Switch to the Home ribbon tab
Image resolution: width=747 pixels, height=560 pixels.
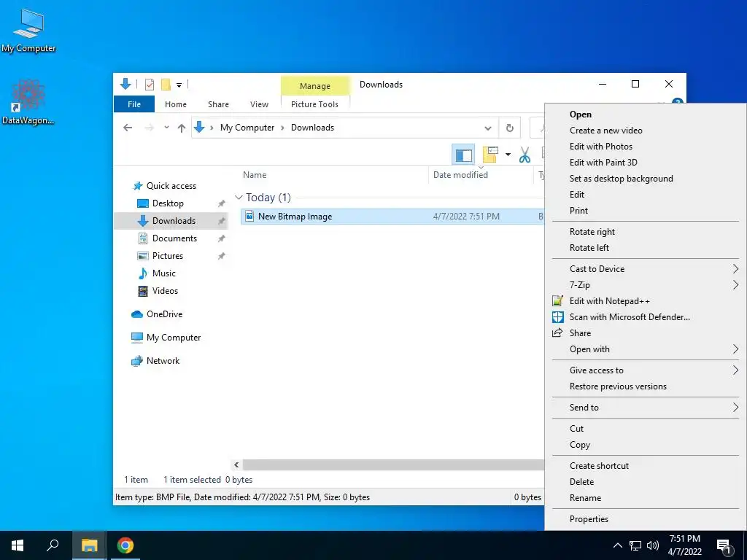tap(175, 104)
